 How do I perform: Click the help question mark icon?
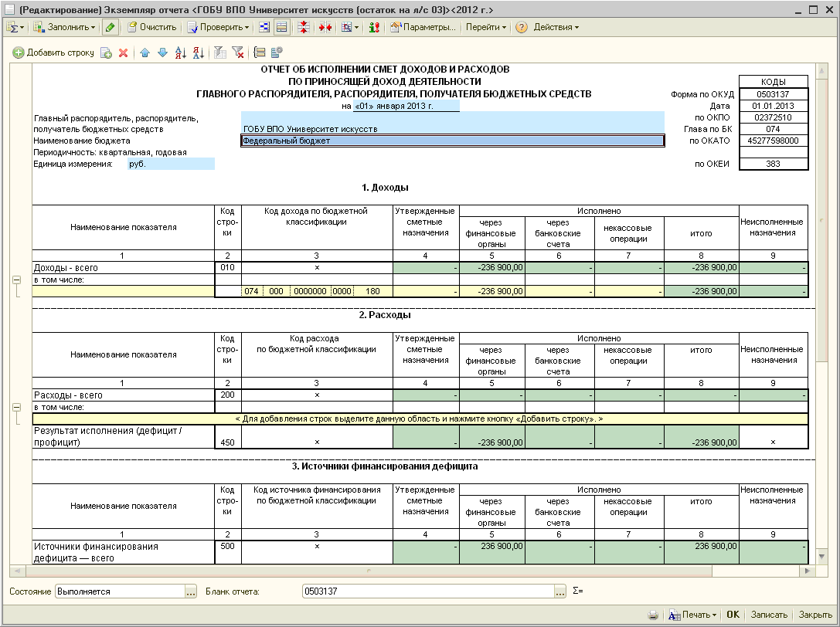point(522,27)
